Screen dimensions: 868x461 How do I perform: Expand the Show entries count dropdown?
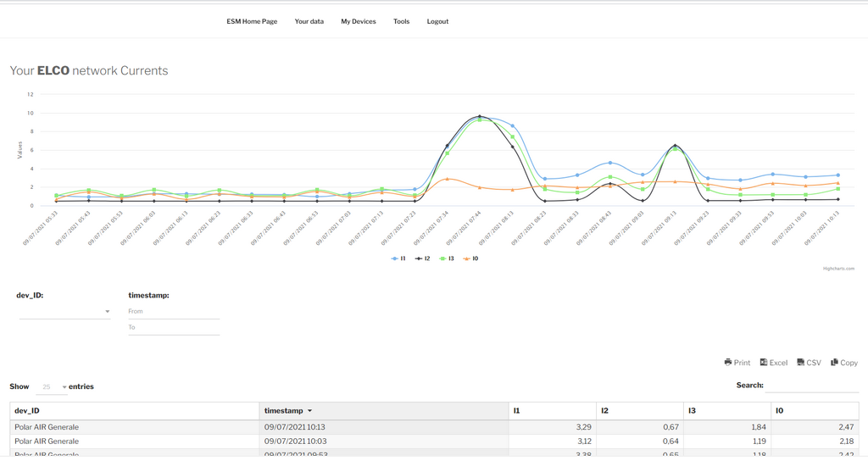pyautogui.click(x=52, y=387)
